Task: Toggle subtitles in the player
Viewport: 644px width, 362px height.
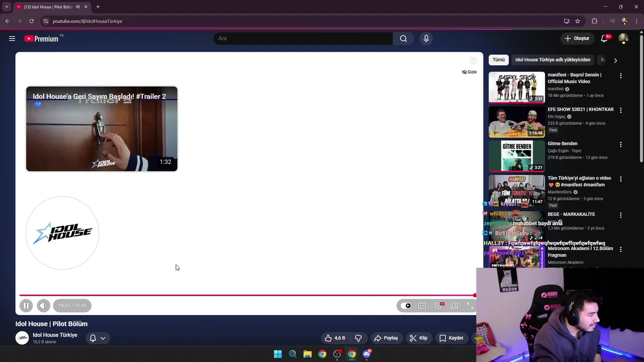Action: point(422,306)
